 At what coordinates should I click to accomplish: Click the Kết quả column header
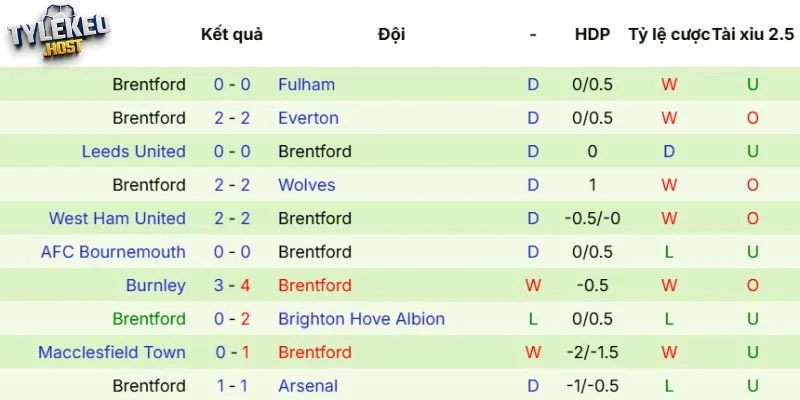[x=232, y=34]
